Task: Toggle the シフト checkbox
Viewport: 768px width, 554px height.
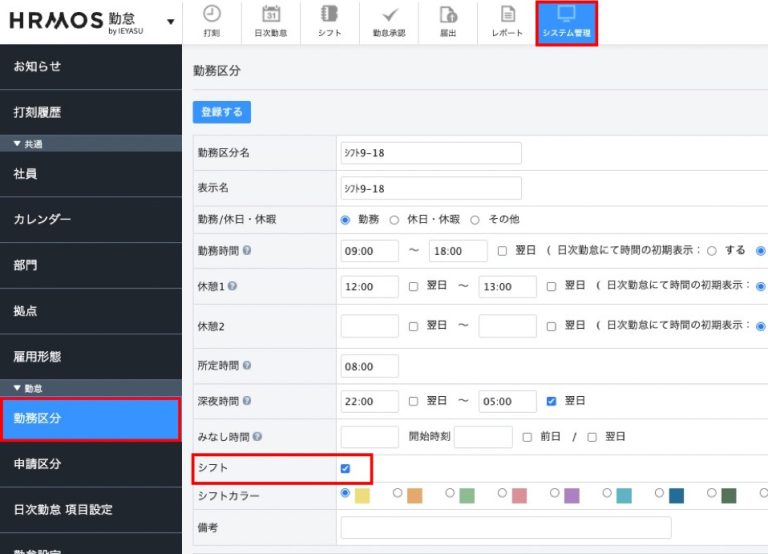Action: click(345, 468)
